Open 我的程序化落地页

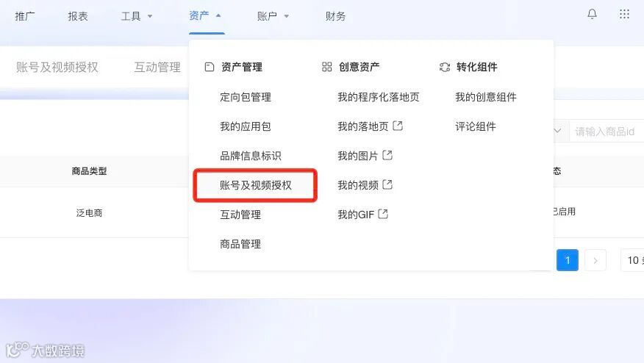point(379,97)
